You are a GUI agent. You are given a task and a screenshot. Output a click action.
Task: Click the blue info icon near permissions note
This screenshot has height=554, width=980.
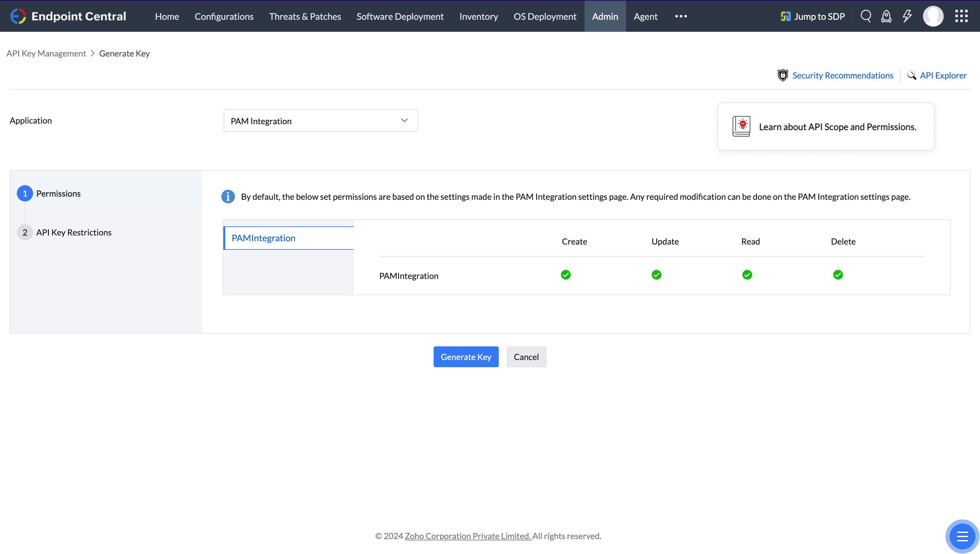point(228,197)
